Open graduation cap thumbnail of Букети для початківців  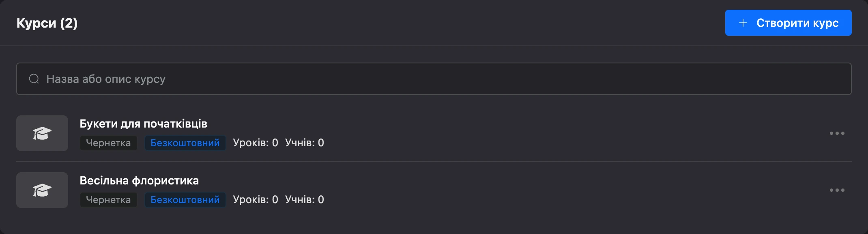coord(42,133)
